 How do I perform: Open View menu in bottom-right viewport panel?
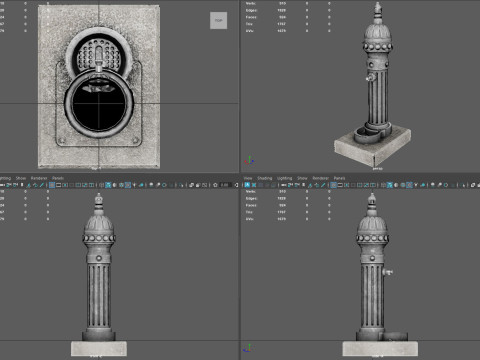[248, 178]
